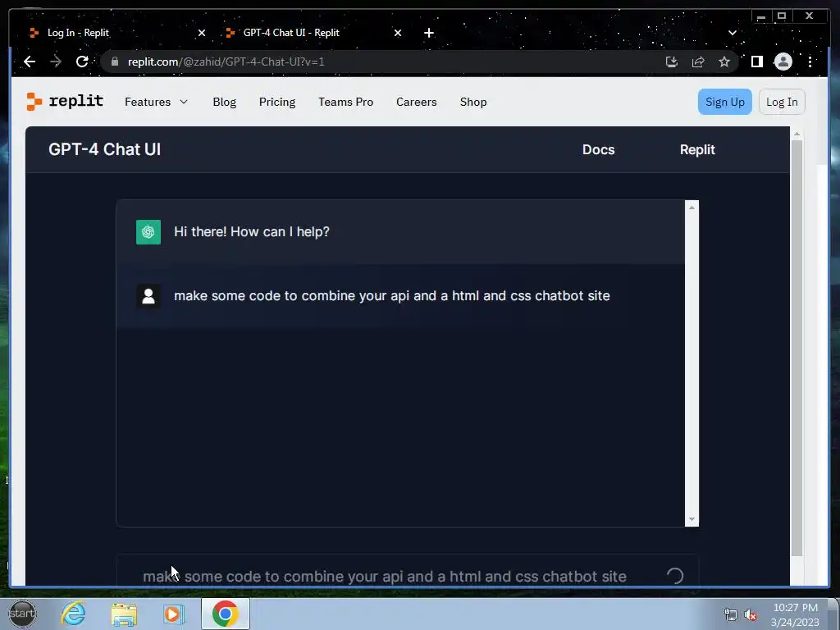
Task: Open a new tab with the plus icon
Action: pos(428,33)
